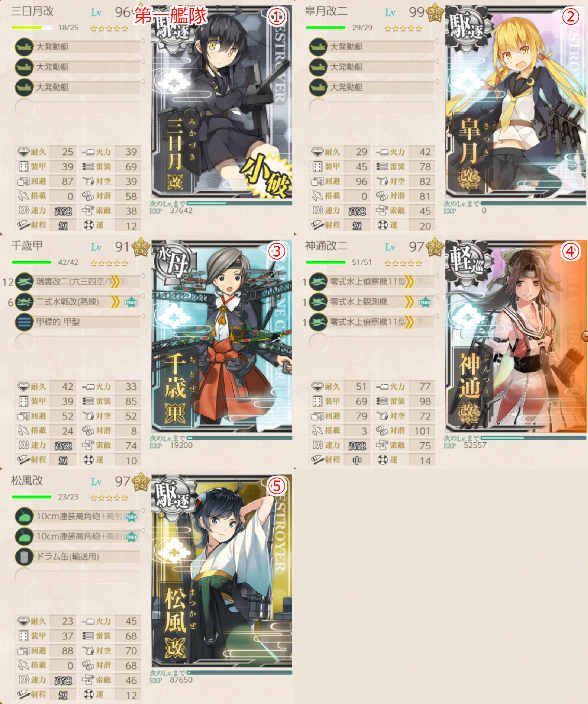The image size is (588, 704).
Task: Click 千歳甲 ship name heading
Action: click(x=27, y=246)
